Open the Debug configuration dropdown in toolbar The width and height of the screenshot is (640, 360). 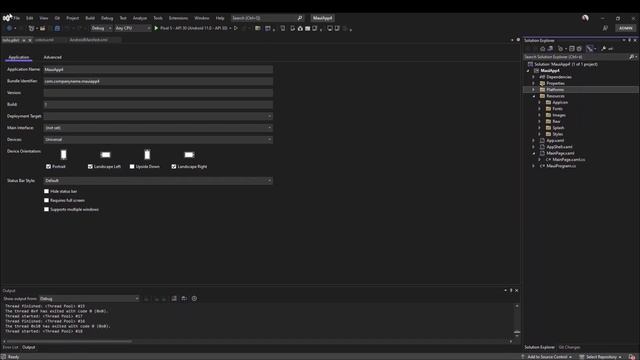coord(101,28)
